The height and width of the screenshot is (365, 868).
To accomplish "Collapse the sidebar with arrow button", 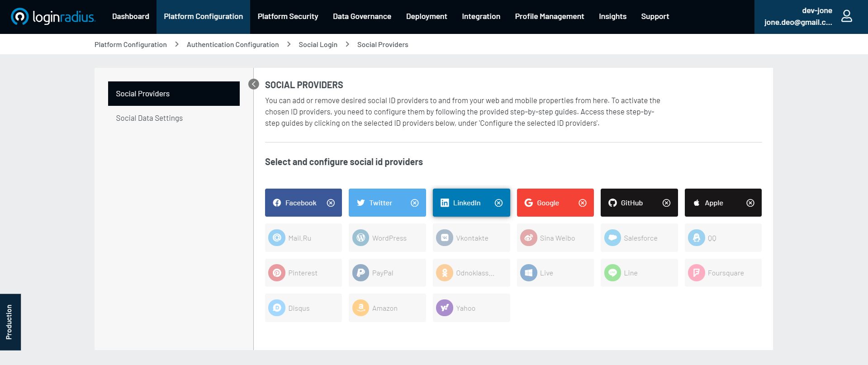I will (254, 84).
